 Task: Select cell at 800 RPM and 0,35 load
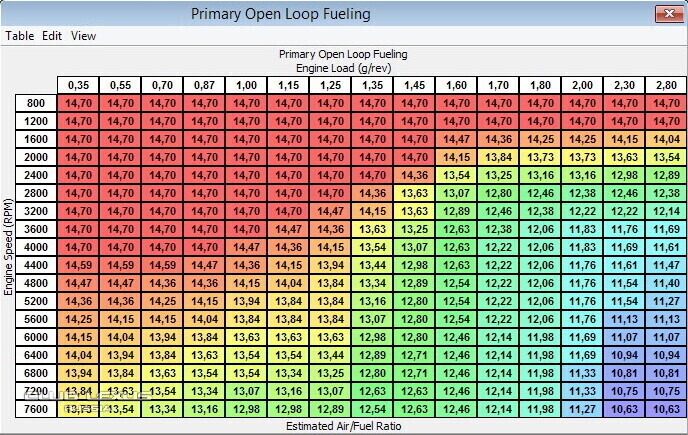click(x=77, y=103)
